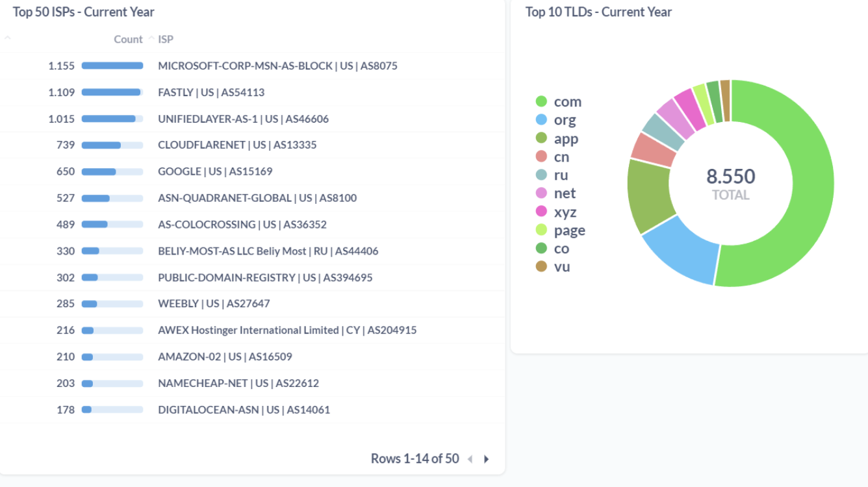Select NAMECHEAP-NET ISP row
This screenshot has height=487, width=868.
point(252,383)
